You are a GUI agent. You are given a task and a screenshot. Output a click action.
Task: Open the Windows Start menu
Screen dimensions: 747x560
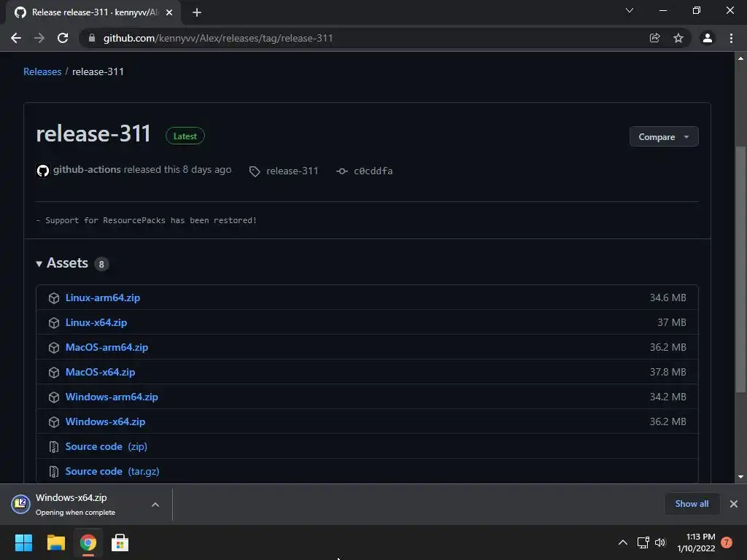23,542
